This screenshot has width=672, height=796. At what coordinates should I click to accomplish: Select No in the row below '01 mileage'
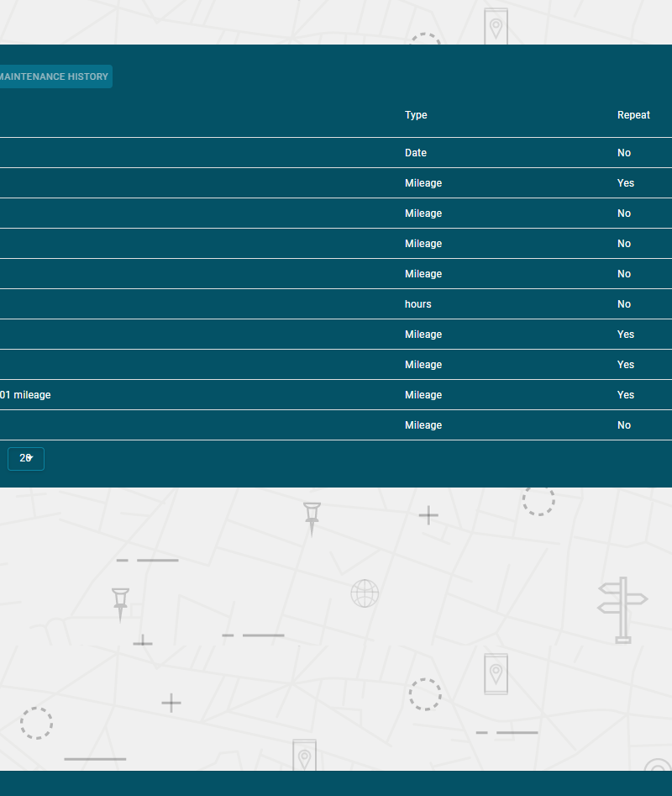tap(624, 425)
